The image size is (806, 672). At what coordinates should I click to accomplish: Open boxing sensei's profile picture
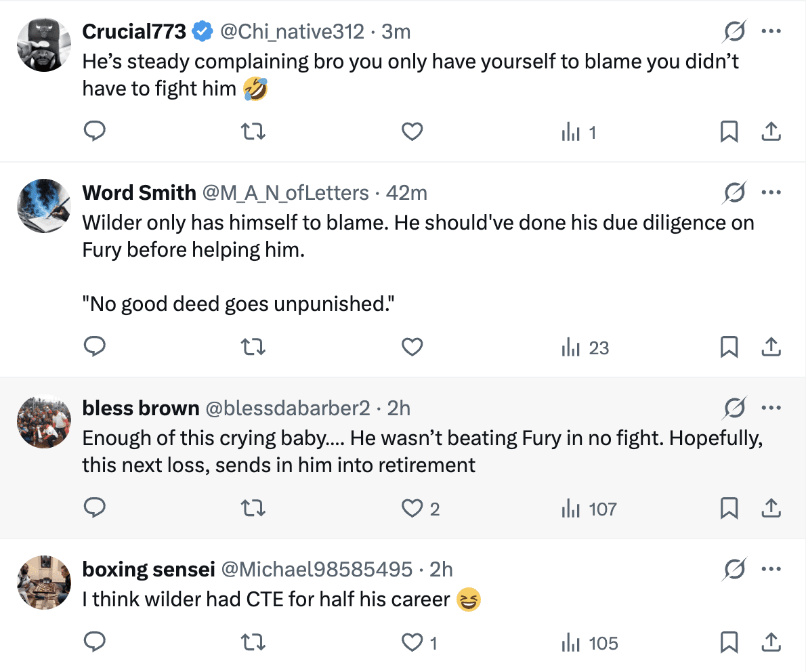tap(44, 582)
